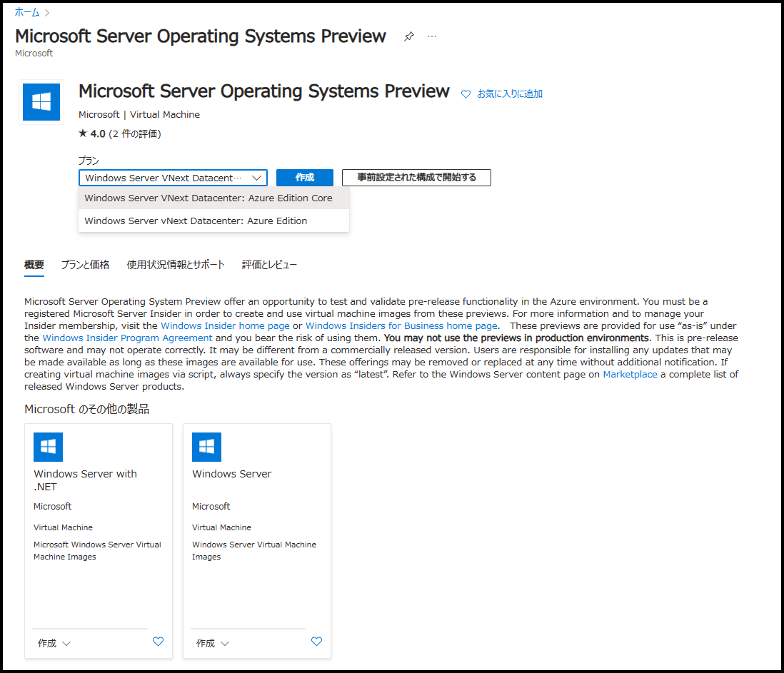Go back to ホーム breadcrumb
The image size is (784, 673).
pos(27,13)
